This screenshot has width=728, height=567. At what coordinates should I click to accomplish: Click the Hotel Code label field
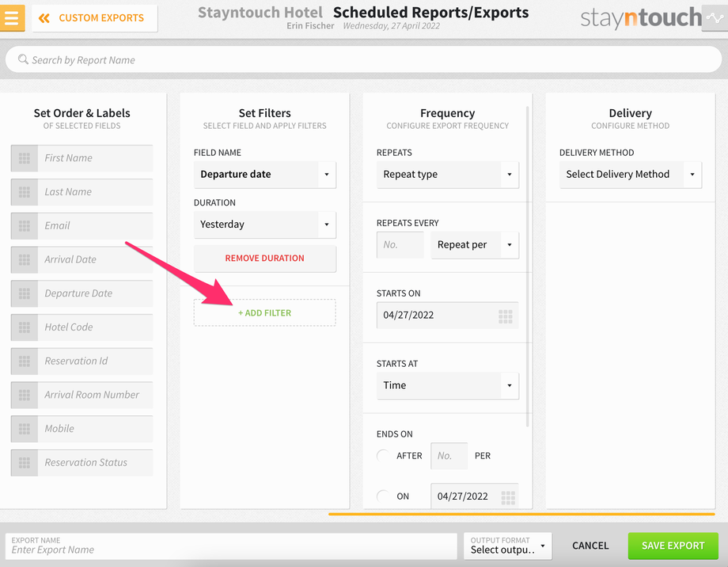[95, 327]
